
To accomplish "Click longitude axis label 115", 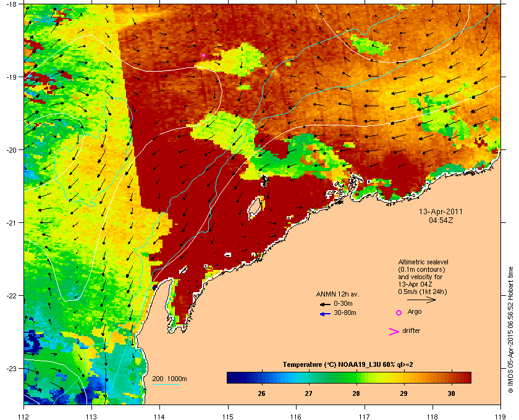I will (228, 416).
